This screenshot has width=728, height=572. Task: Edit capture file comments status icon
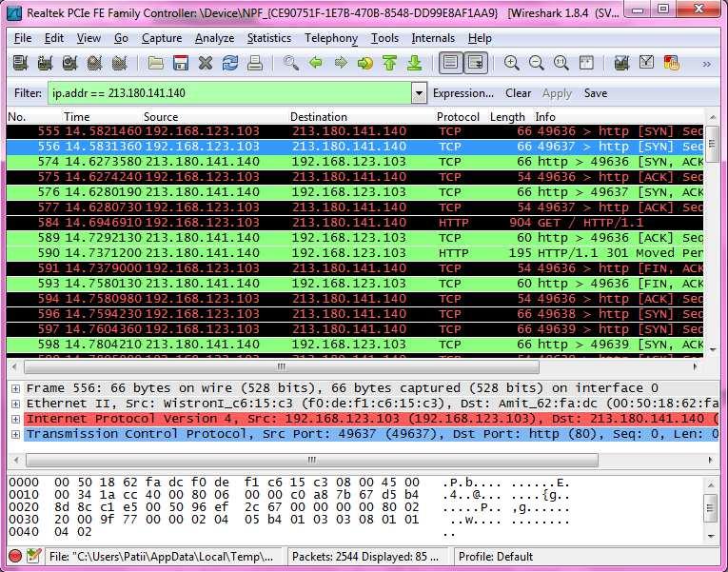pyautogui.click(x=33, y=556)
